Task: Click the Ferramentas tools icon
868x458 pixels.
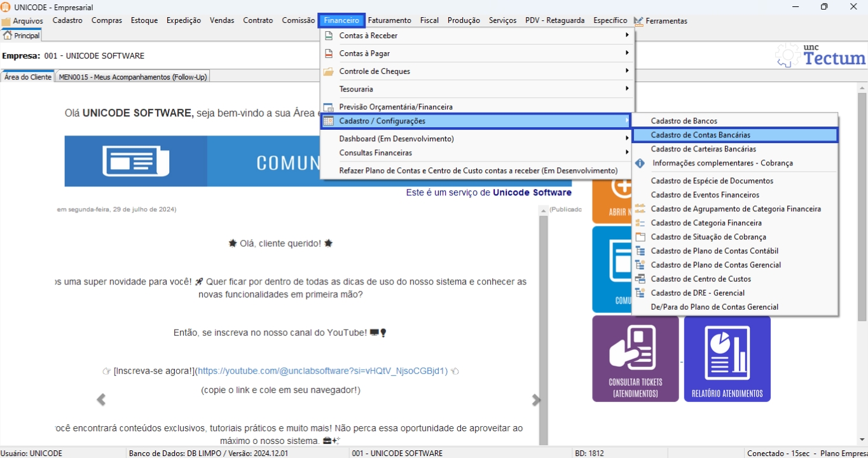Action: pyautogui.click(x=638, y=21)
